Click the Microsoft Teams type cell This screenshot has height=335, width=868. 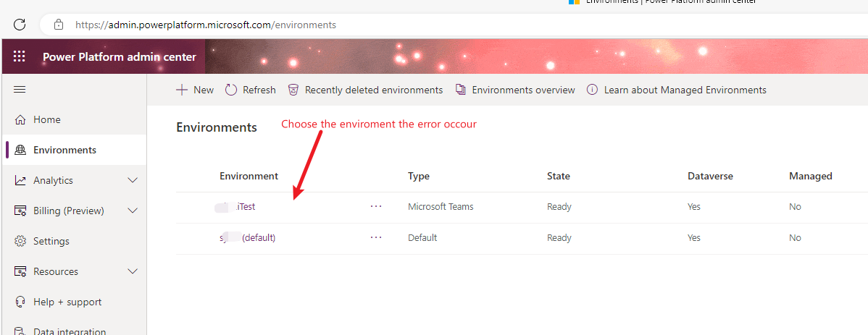click(x=441, y=207)
